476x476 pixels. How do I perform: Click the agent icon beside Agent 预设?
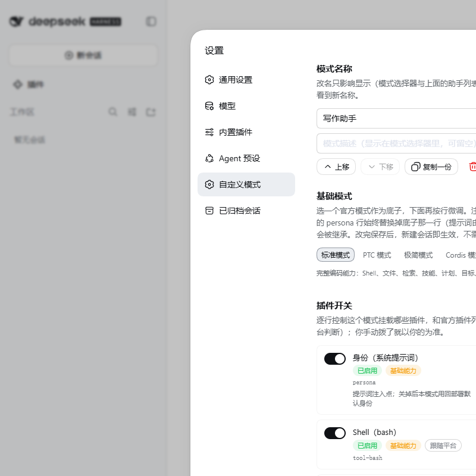(209, 158)
